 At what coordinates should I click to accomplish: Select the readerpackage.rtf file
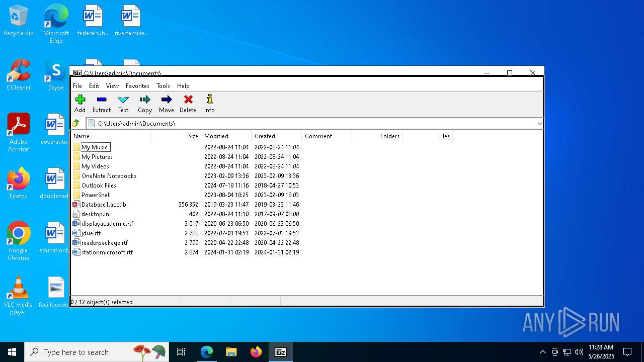coord(105,243)
